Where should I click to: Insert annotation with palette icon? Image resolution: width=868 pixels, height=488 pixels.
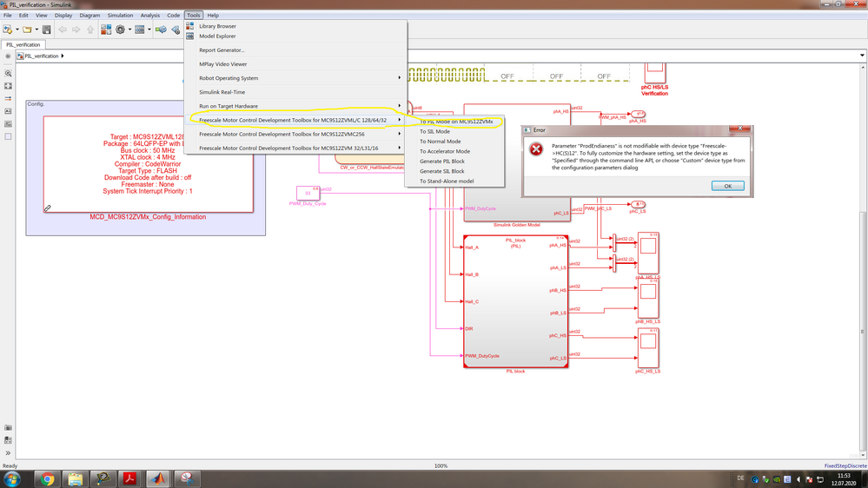pos(8,111)
